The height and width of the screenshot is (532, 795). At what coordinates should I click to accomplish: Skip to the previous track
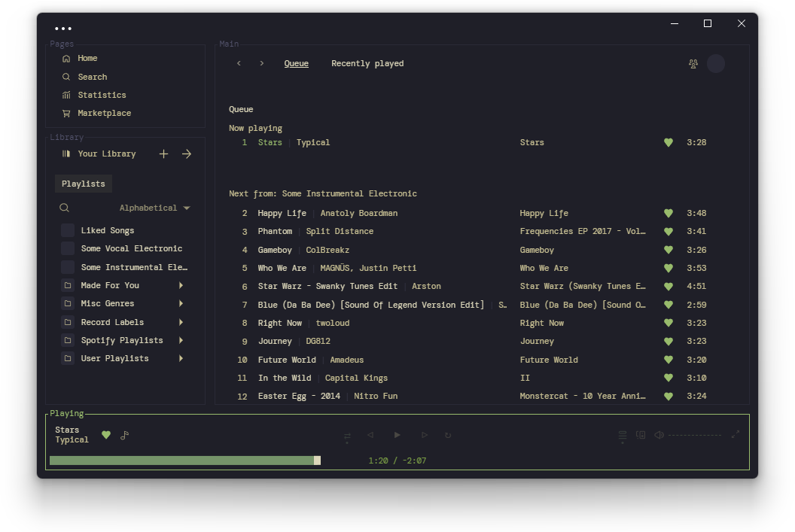(x=370, y=435)
